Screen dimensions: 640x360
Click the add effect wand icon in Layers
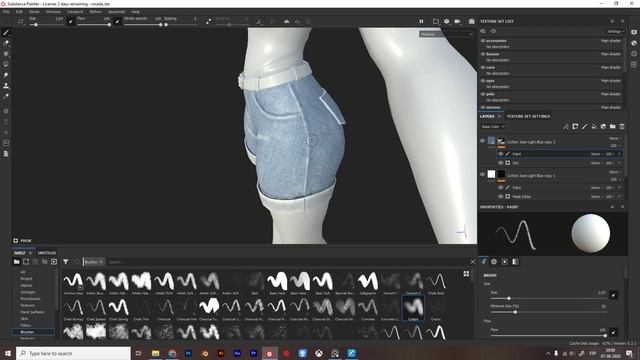(x=566, y=127)
